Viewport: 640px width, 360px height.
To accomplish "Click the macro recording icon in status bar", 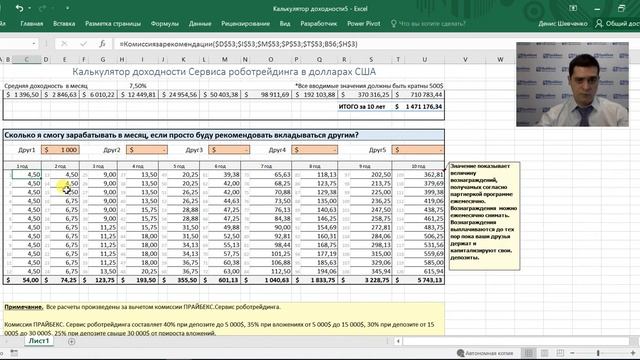I will [14, 353].
